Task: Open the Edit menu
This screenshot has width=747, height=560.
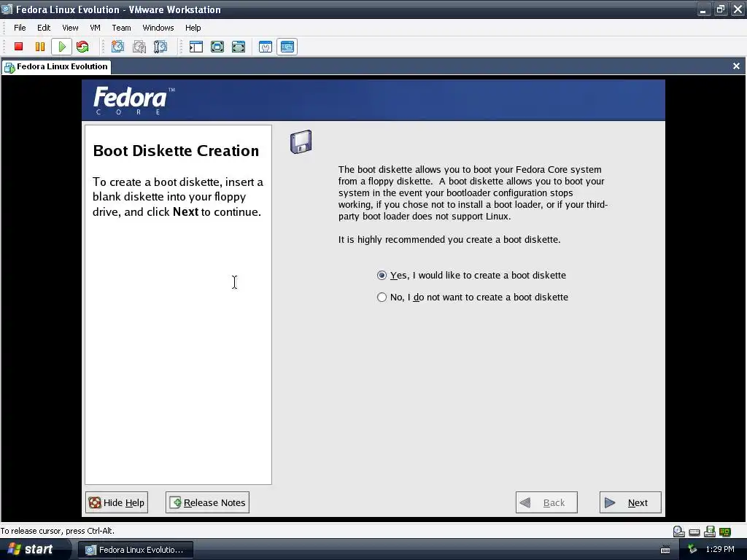Action: pyautogui.click(x=44, y=28)
